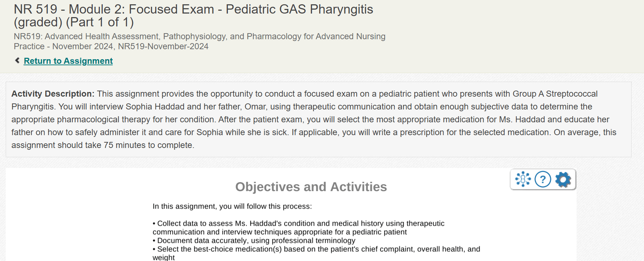
Task: Click the Activity Description panel
Action: pyautogui.click(x=321, y=119)
